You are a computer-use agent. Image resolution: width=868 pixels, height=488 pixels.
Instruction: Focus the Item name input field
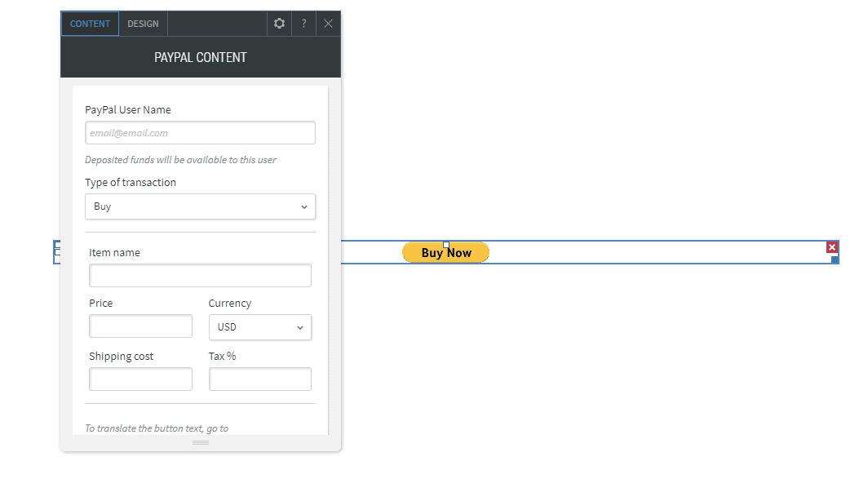[201, 275]
